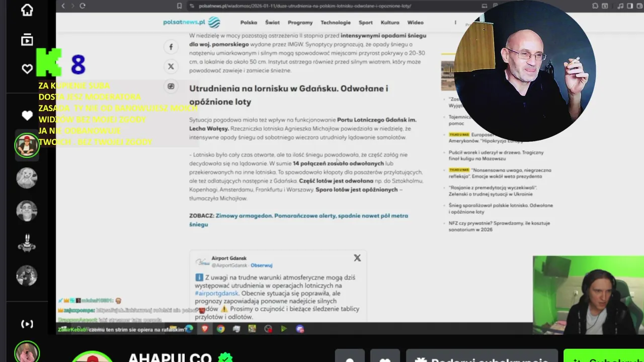
Task: Click the Podaruj subskrypcje gift button
Action: pyautogui.click(x=482, y=356)
